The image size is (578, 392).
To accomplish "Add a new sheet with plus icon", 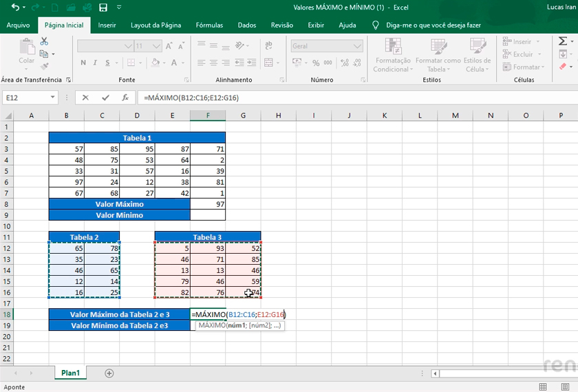I will click(109, 373).
